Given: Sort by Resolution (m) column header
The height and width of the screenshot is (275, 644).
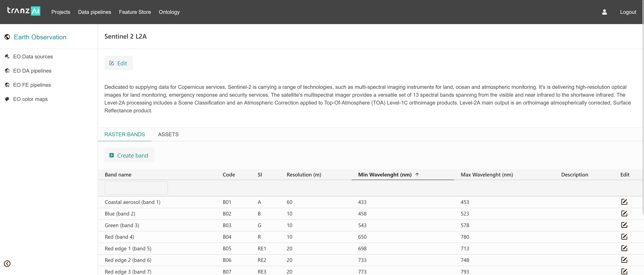Looking at the screenshot, I should [x=304, y=175].
